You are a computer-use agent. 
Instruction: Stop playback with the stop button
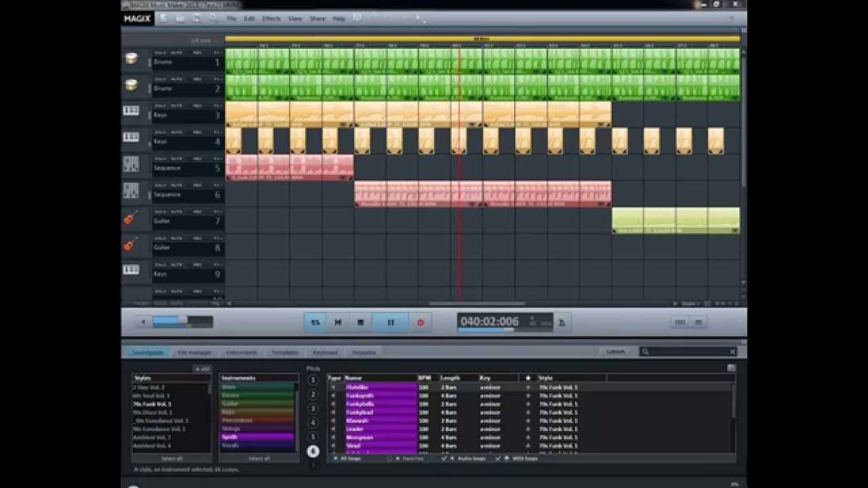point(361,323)
